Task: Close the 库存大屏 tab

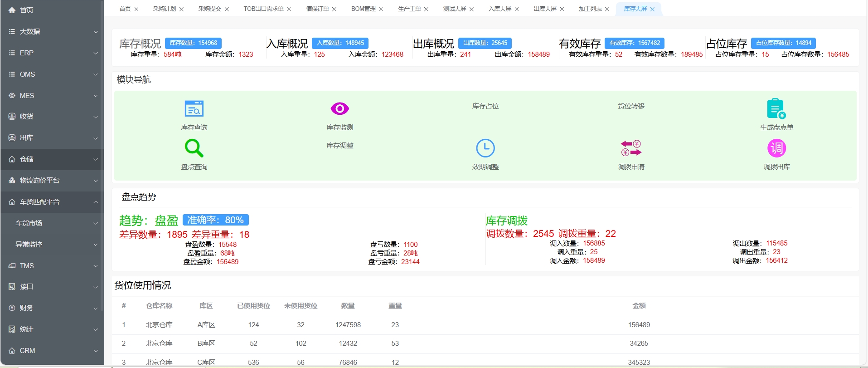Action: (652, 9)
